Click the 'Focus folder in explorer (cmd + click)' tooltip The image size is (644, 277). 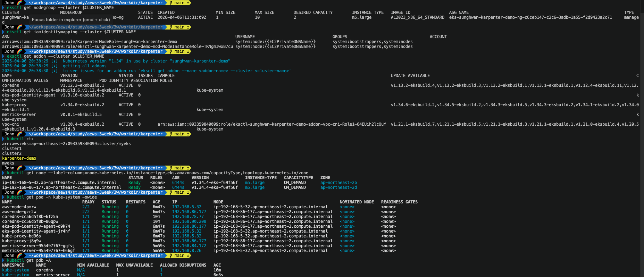(71, 20)
